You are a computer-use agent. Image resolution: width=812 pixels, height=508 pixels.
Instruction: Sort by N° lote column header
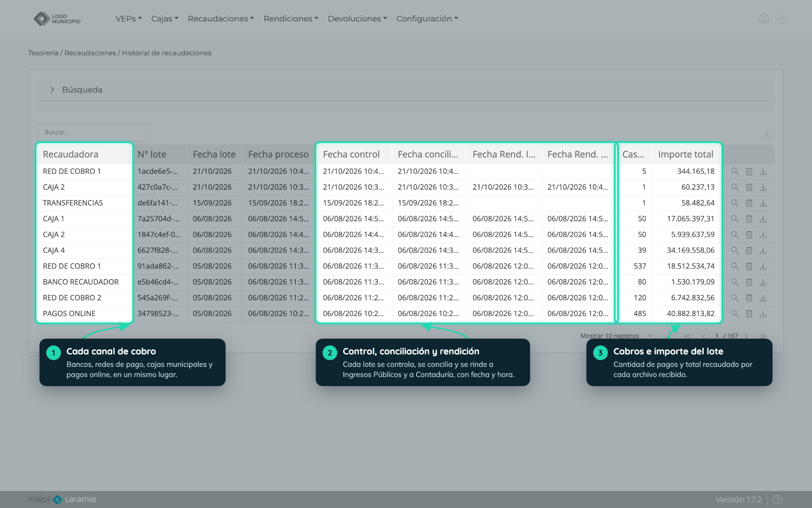click(x=159, y=154)
